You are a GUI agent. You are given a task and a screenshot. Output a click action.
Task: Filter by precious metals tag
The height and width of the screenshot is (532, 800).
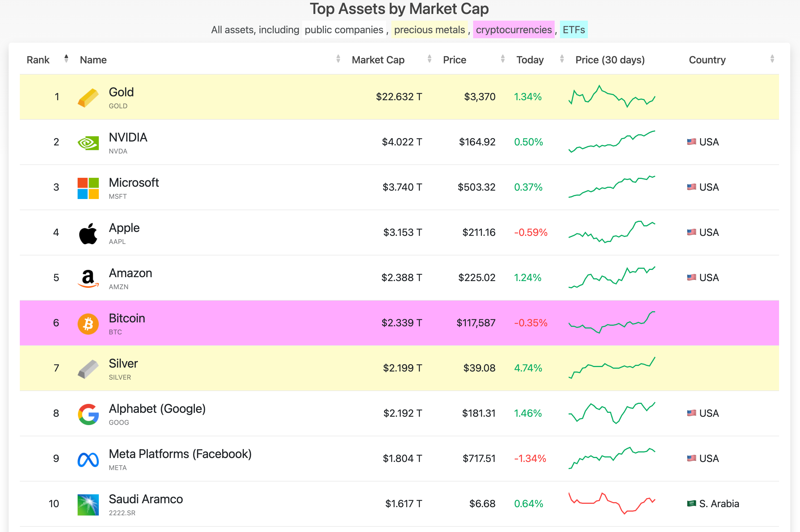click(x=429, y=30)
